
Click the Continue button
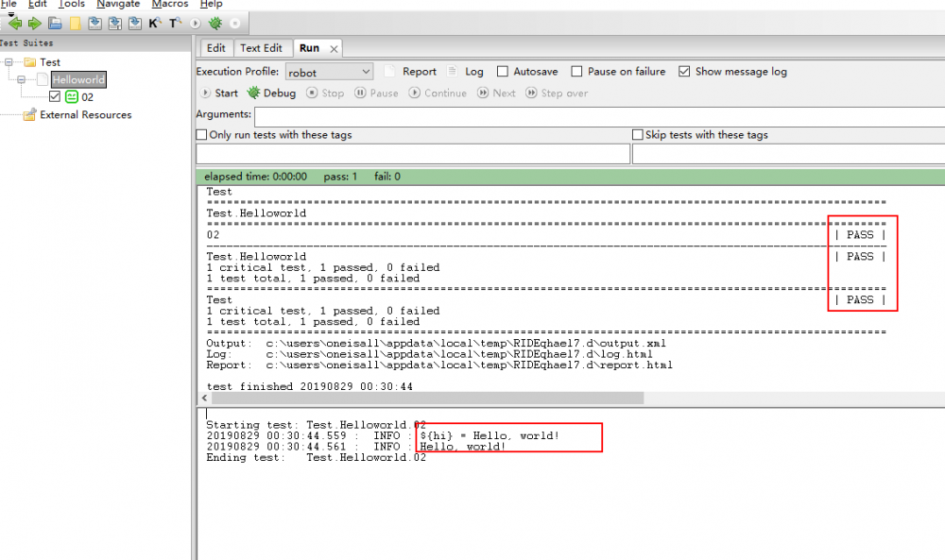coord(438,93)
